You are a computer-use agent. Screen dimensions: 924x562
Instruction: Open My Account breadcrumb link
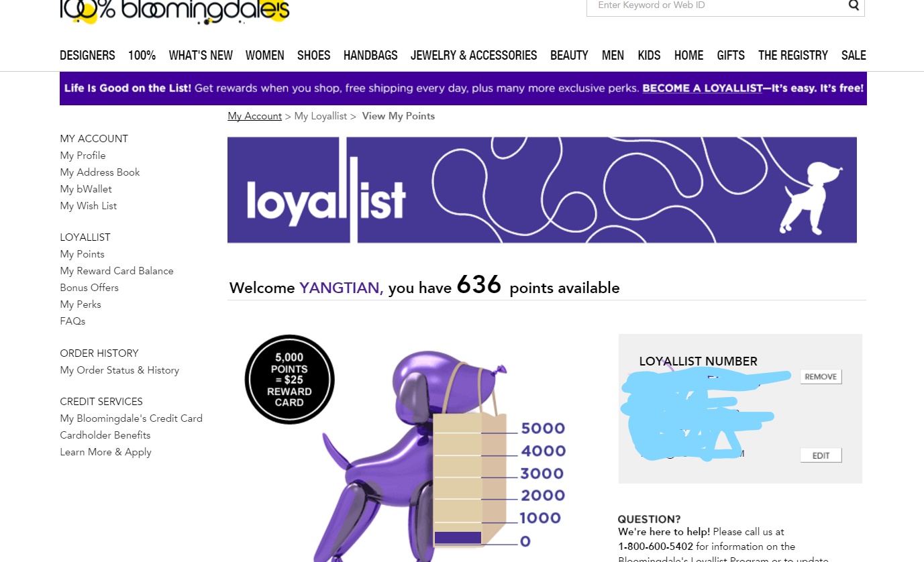[x=254, y=116]
